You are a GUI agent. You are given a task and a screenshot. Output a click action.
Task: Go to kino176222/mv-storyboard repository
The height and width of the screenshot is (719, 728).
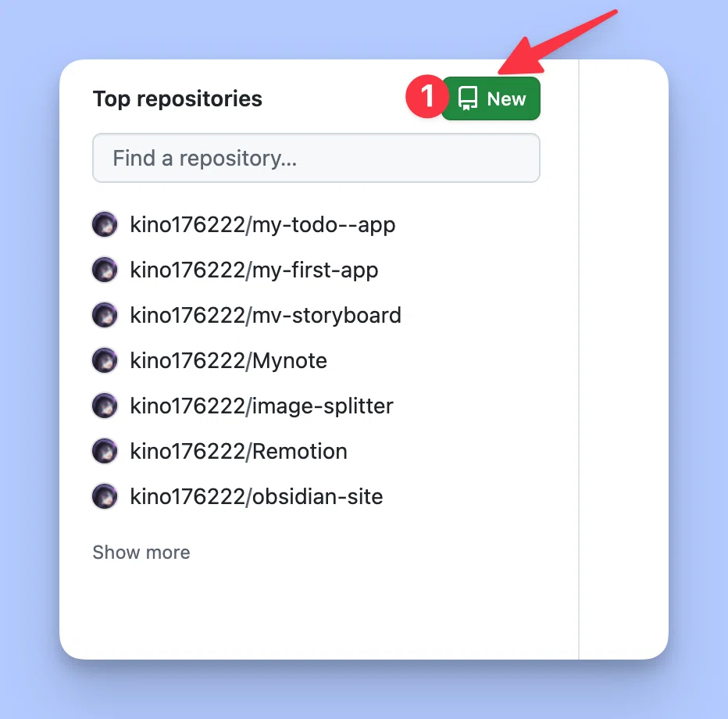266,316
